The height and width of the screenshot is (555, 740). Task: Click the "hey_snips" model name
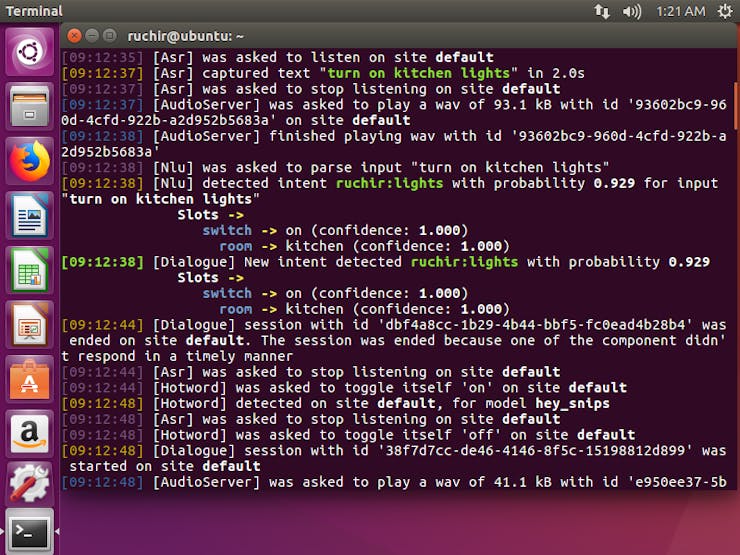(x=572, y=404)
